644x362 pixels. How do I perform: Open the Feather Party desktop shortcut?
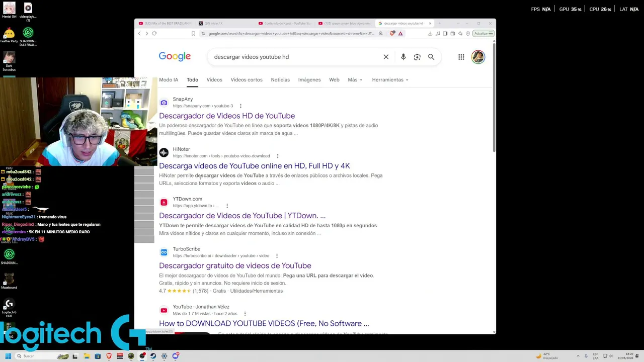tap(9, 36)
